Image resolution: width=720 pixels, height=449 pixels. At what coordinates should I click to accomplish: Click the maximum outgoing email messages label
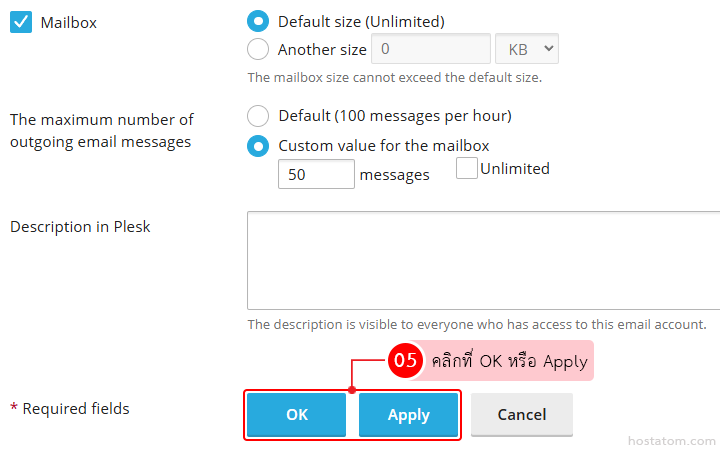point(101,131)
